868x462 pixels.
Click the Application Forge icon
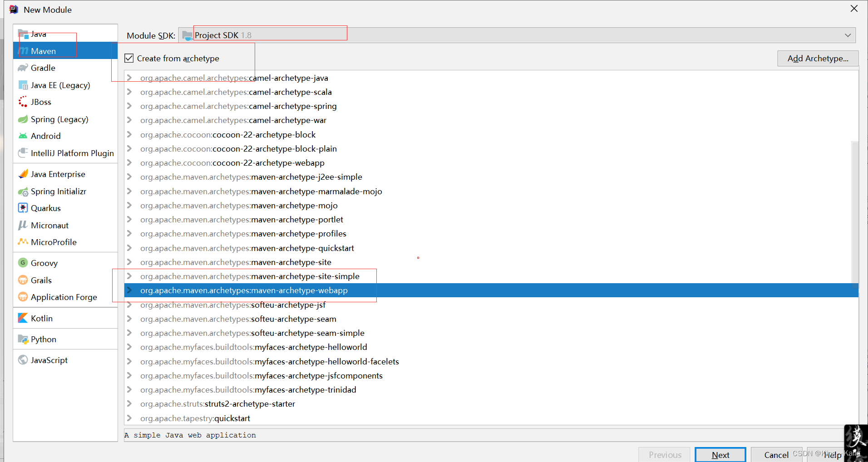23,297
